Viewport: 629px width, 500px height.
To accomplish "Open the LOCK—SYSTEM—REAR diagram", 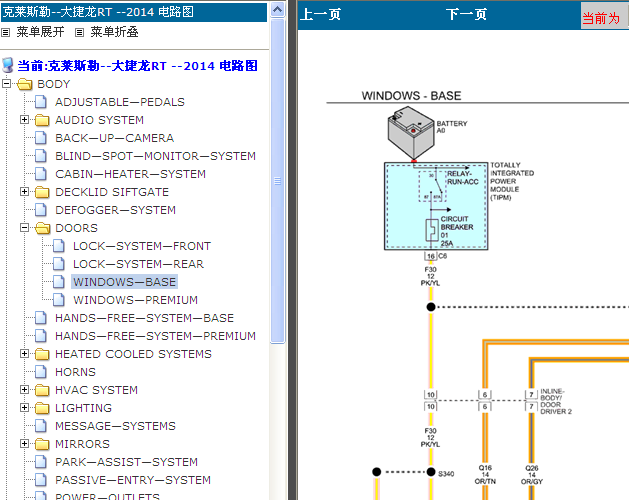I will (138, 264).
